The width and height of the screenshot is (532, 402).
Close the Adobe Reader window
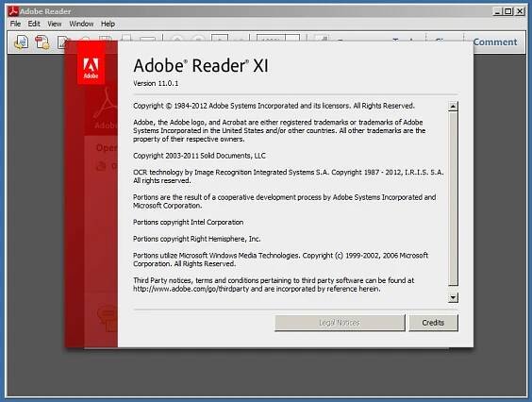click(x=520, y=11)
